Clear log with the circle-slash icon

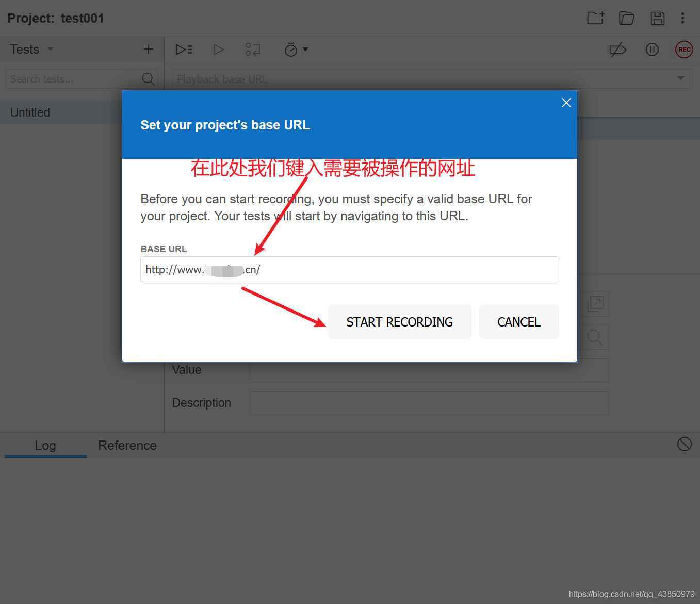click(x=685, y=444)
